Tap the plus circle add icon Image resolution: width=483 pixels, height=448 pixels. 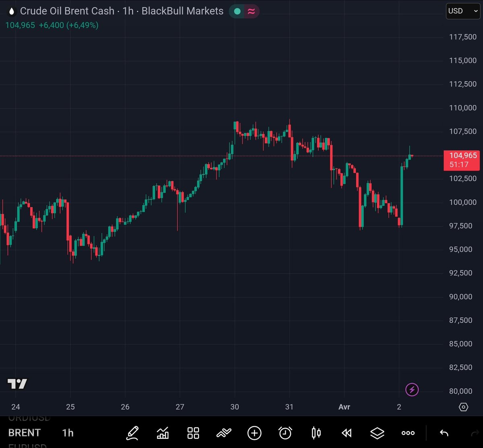pyautogui.click(x=254, y=433)
